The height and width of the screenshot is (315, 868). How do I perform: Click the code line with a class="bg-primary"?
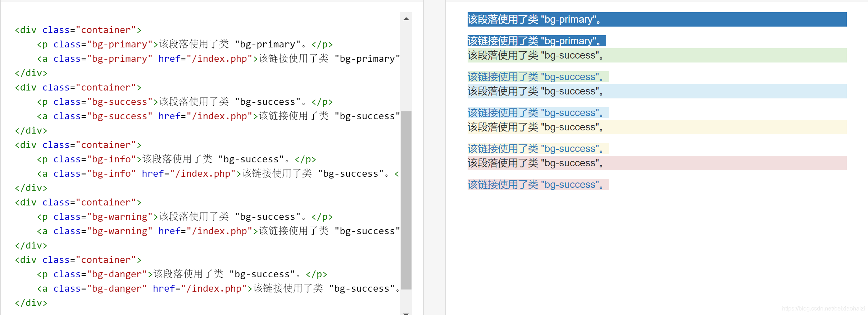218,59
